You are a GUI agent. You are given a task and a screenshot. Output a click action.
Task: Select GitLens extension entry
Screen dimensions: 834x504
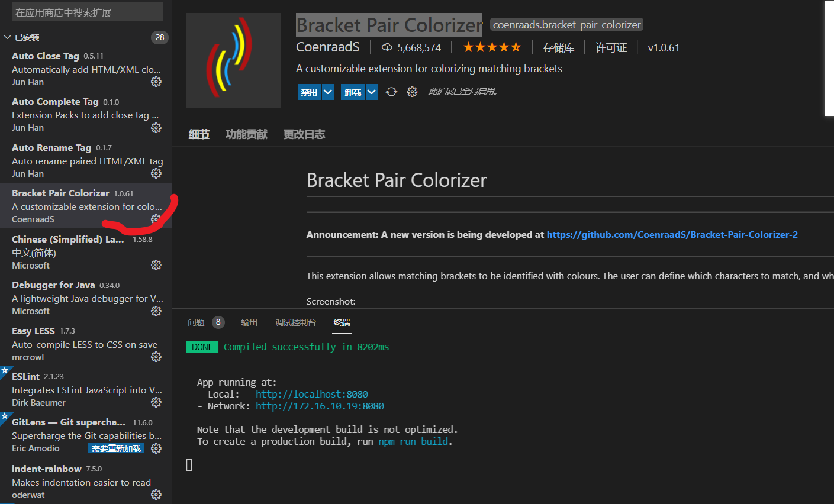click(x=86, y=435)
